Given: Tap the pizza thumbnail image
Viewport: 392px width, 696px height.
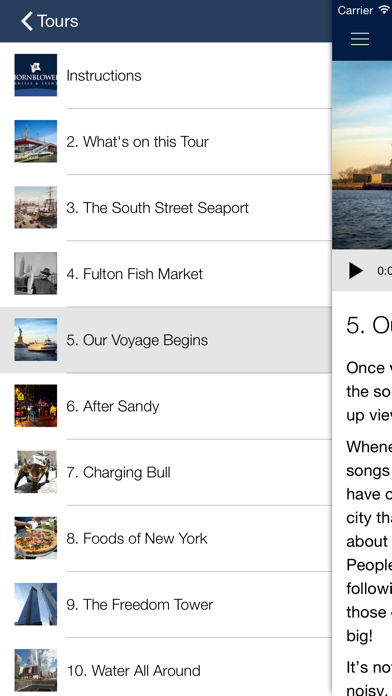Looking at the screenshot, I should click(36, 538).
